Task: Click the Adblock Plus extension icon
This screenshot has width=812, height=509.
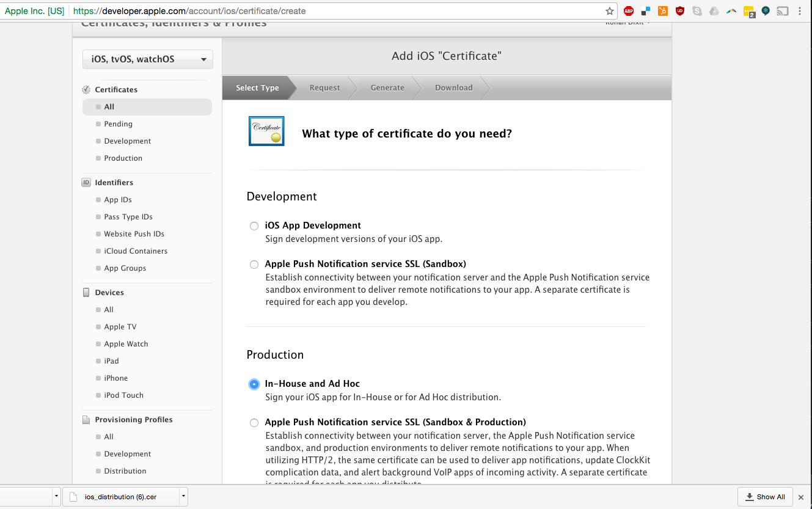Action: [629, 11]
